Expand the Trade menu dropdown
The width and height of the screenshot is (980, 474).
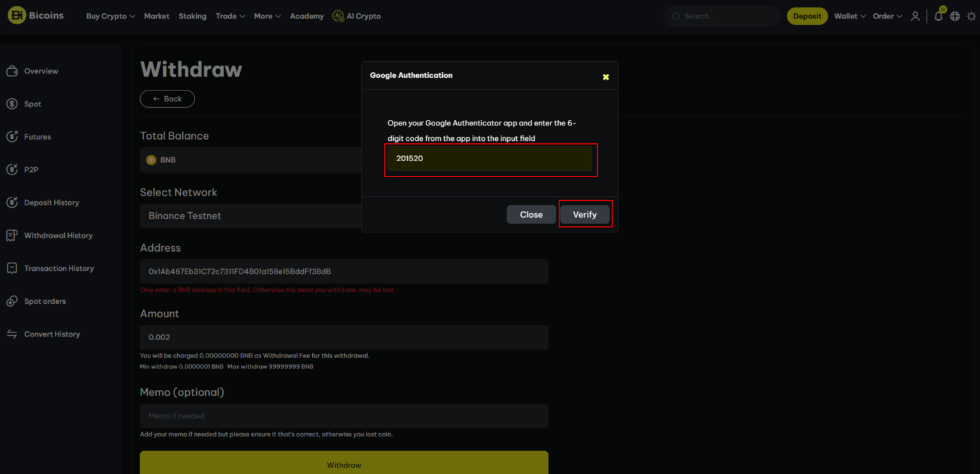tap(230, 16)
